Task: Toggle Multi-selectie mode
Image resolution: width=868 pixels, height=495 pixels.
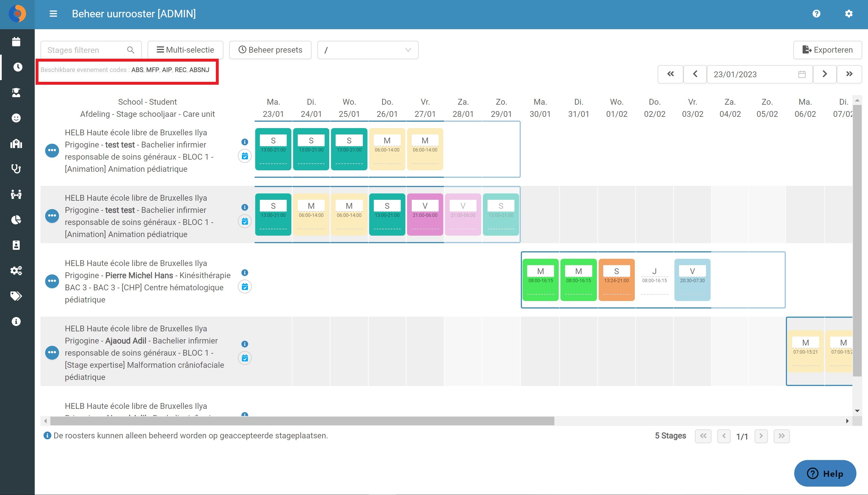Action: pyautogui.click(x=185, y=50)
